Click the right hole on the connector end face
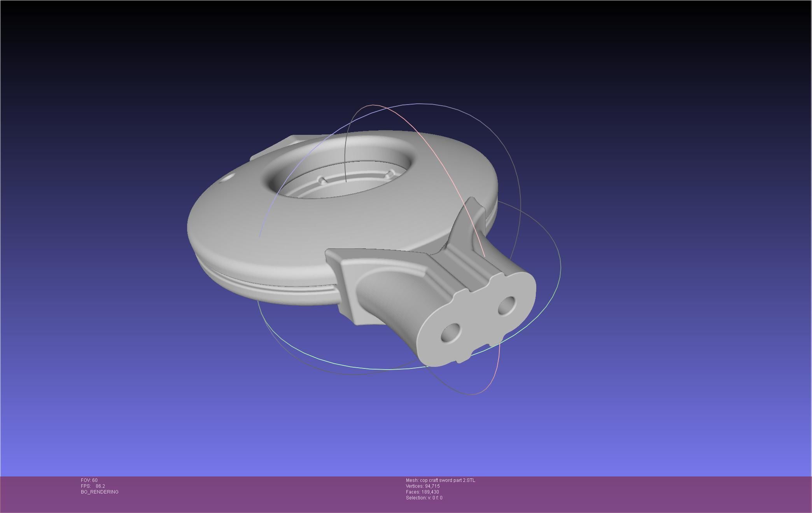Screen dimensions: 812x513 pyautogui.click(x=506, y=305)
